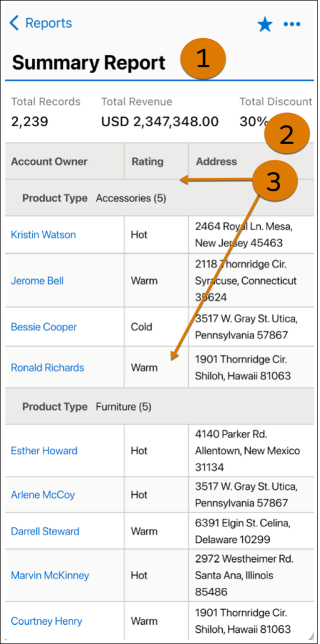
Task: Collapse the Furniture product type group
Action: (x=159, y=407)
